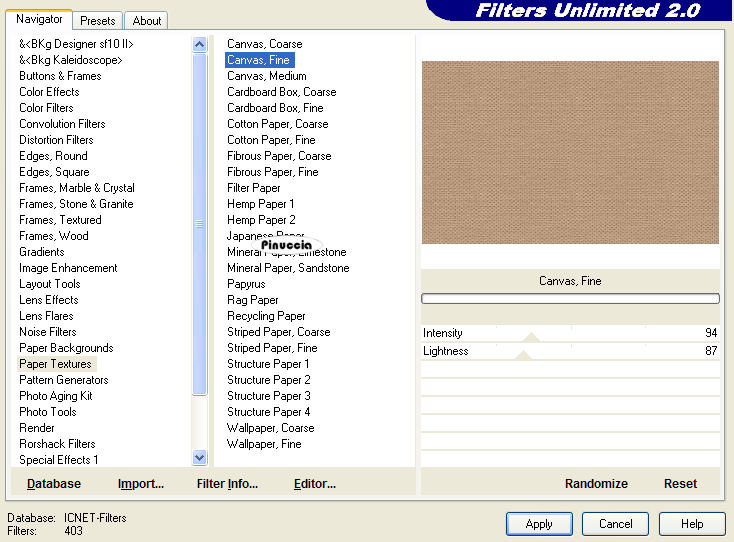Switch to the Presets tab

pos(97,21)
